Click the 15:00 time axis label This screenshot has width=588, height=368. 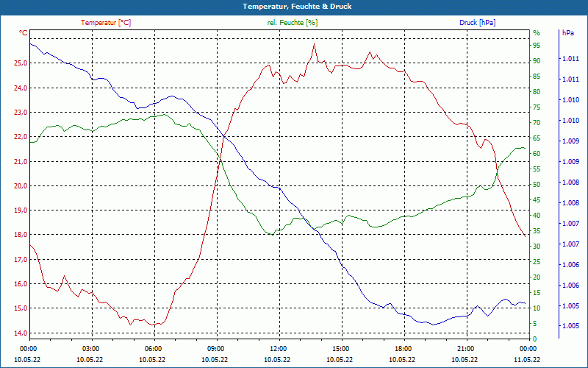coord(340,348)
